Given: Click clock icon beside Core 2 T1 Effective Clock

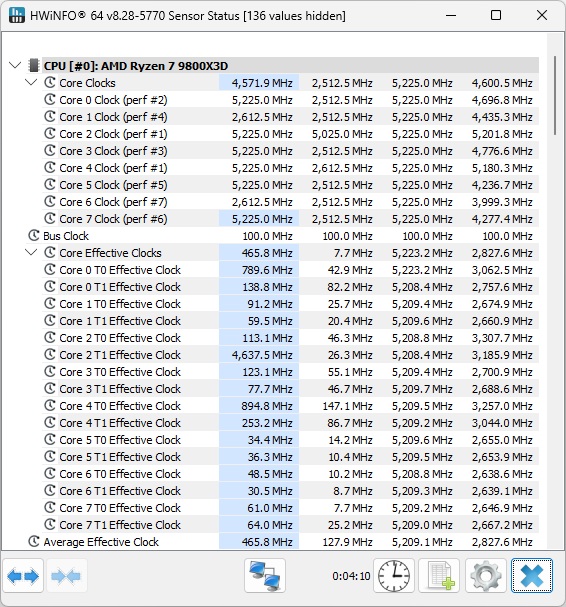Looking at the screenshot, I should point(50,355).
